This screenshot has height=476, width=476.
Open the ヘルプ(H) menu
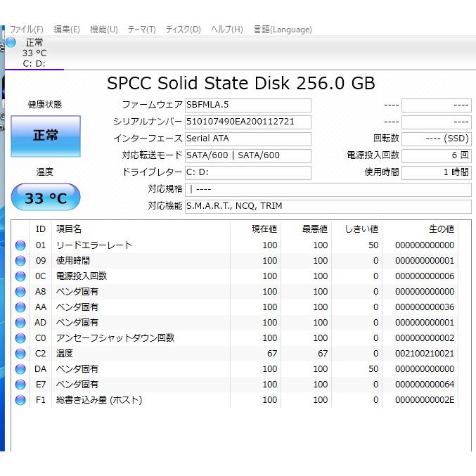(x=227, y=30)
